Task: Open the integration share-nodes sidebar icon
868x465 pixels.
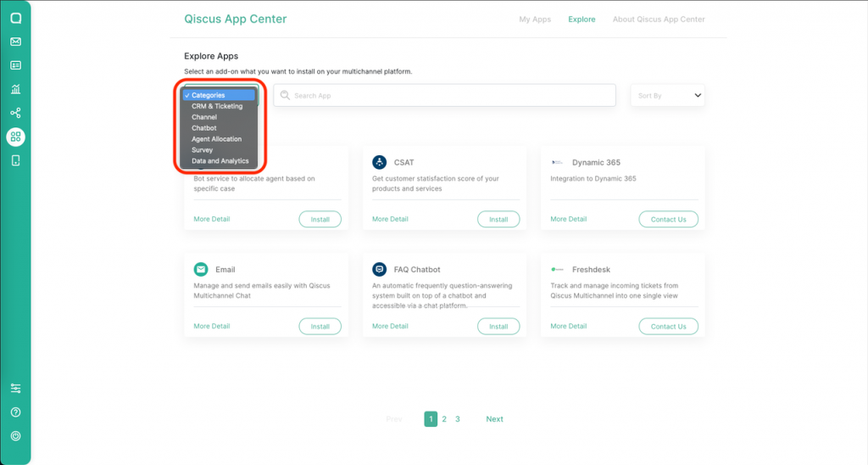Action: coord(15,113)
